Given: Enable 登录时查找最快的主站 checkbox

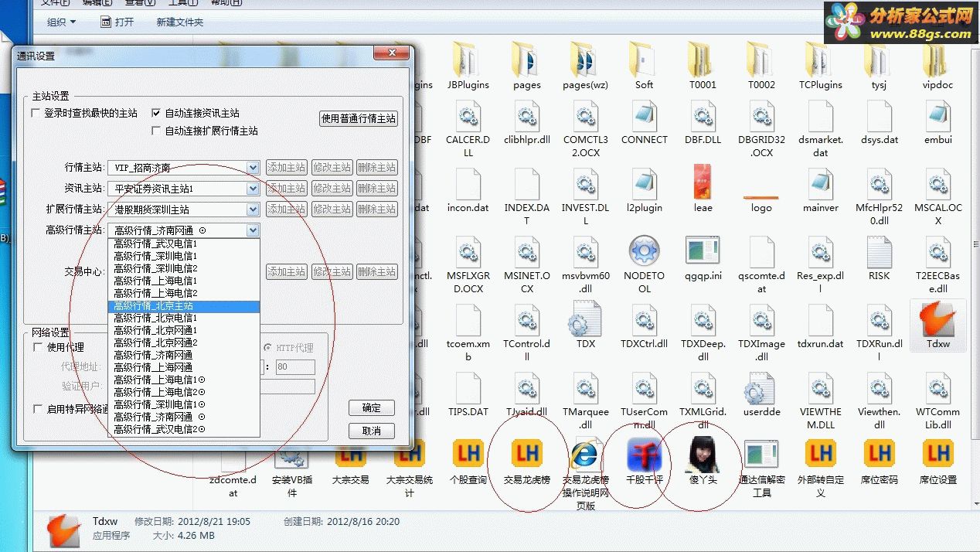Looking at the screenshot, I should click(36, 113).
